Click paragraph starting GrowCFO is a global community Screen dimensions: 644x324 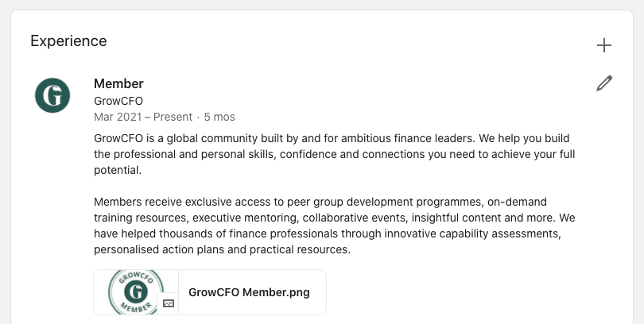(x=334, y=154)
